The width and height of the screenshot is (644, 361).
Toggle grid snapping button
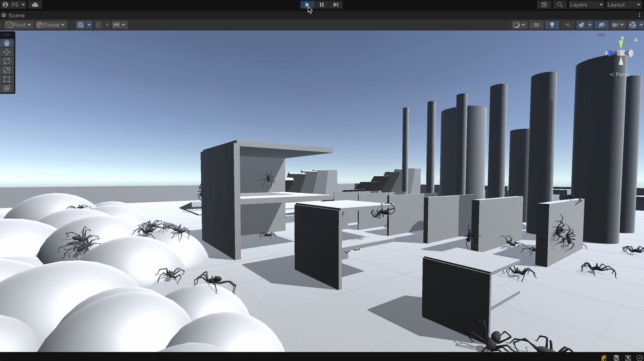pyautogui.click(x=98, y=25)
